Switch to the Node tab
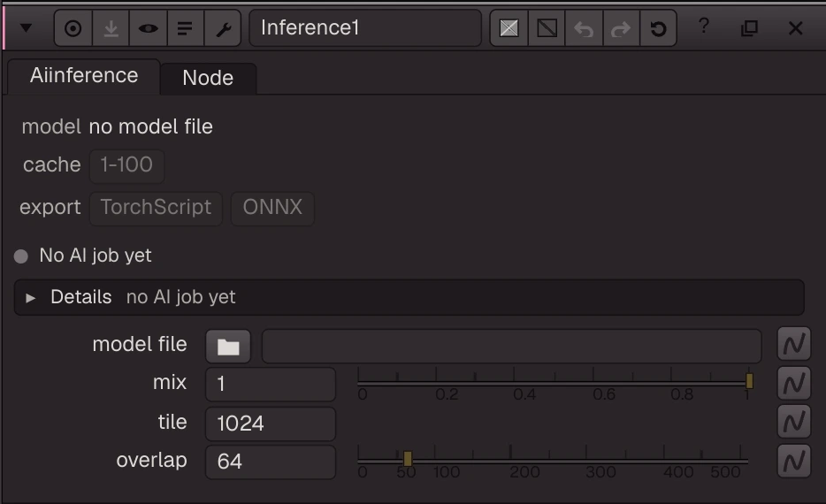The image size is (826, 504). [208, 79]
